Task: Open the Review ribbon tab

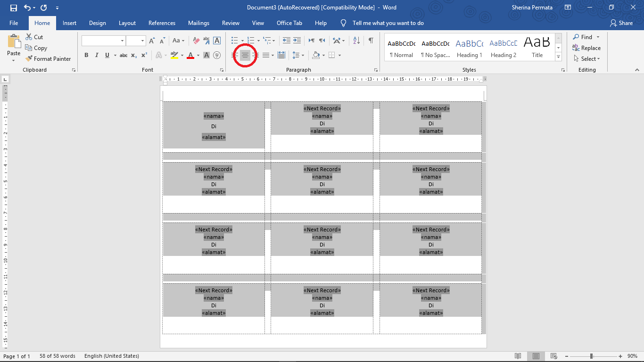Action: 231,23
